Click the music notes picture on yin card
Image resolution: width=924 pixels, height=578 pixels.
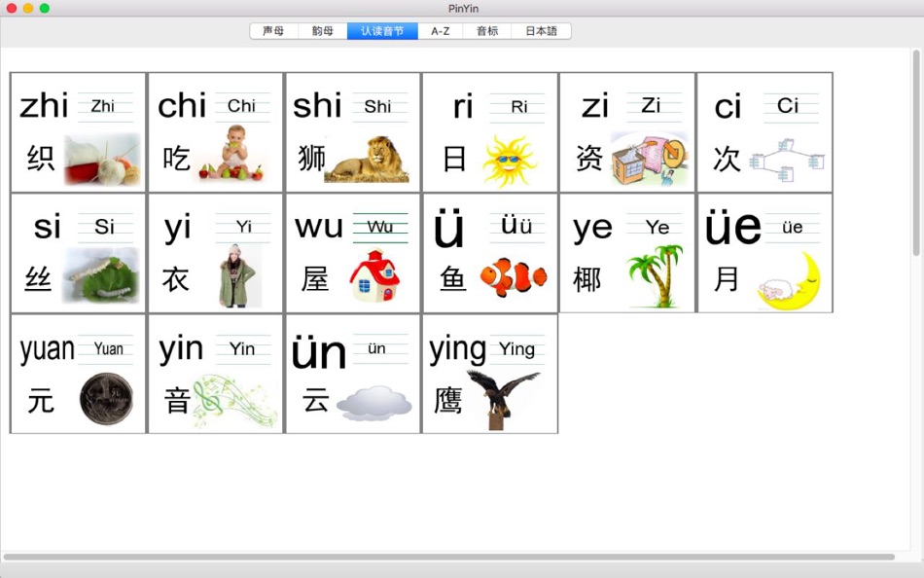coord(234,401)
